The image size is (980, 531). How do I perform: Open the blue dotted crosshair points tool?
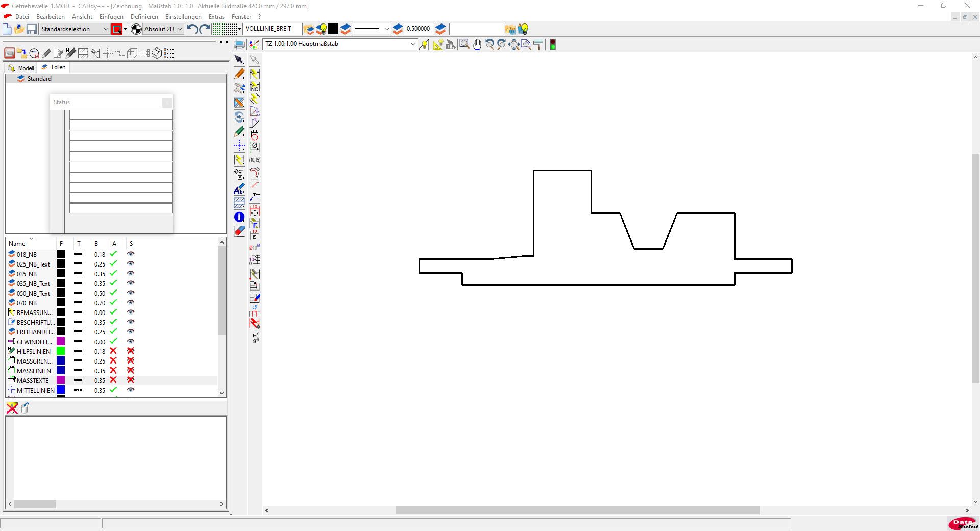coord(239,147)
